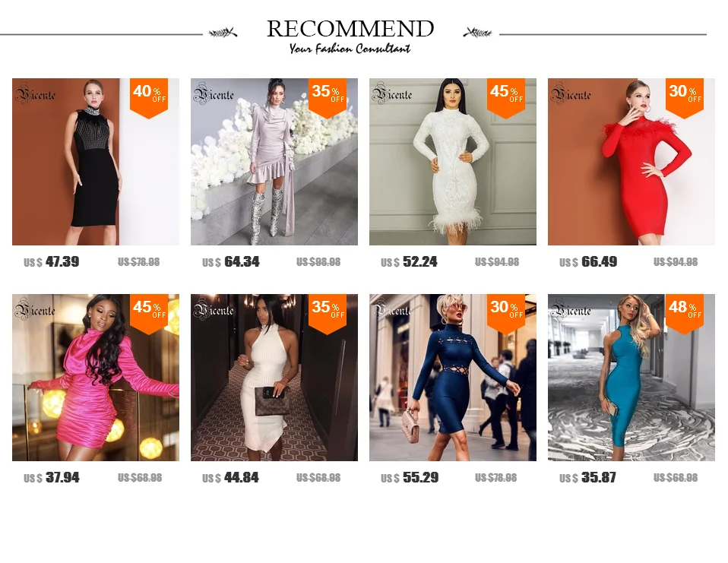Click the US $47.39 price link
Viewport: 728px width, 563px height.
click(52, 262)
